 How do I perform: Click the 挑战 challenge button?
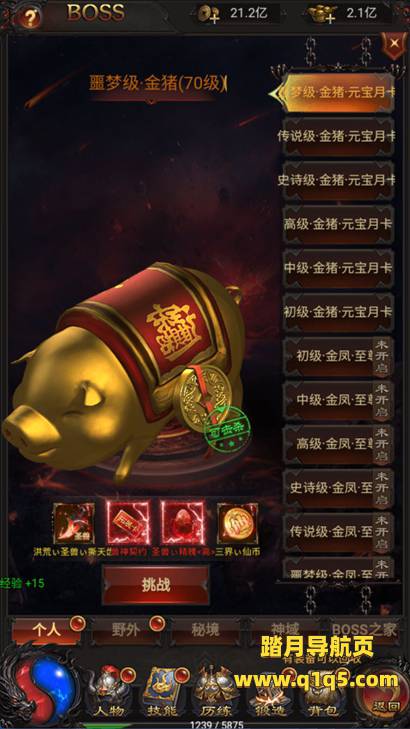click(156, 585)
